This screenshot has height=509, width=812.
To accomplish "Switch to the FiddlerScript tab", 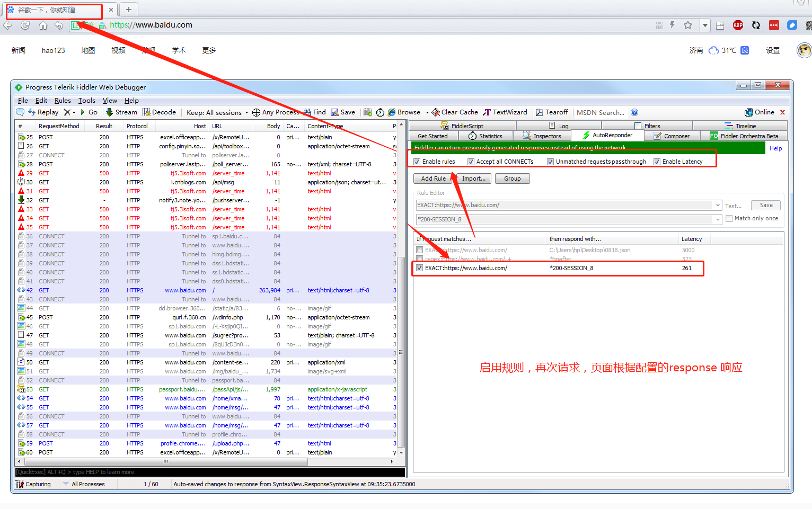I will pos(462,126).
